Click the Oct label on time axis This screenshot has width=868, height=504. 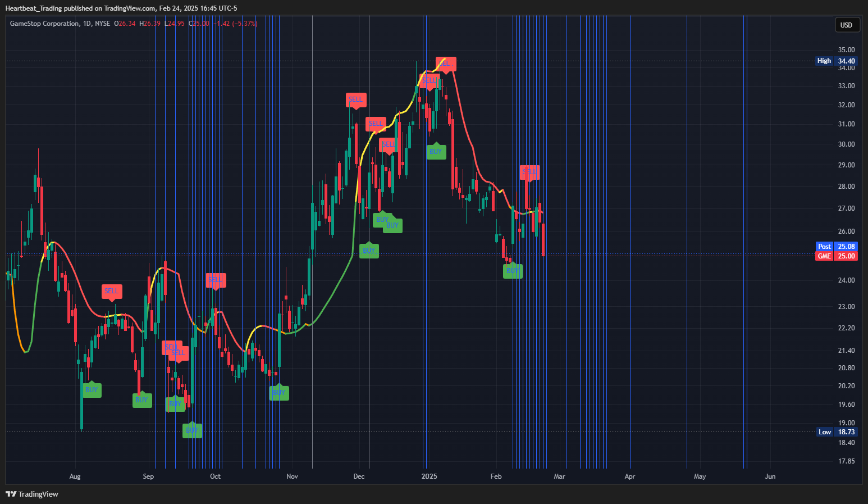(215, 476)
